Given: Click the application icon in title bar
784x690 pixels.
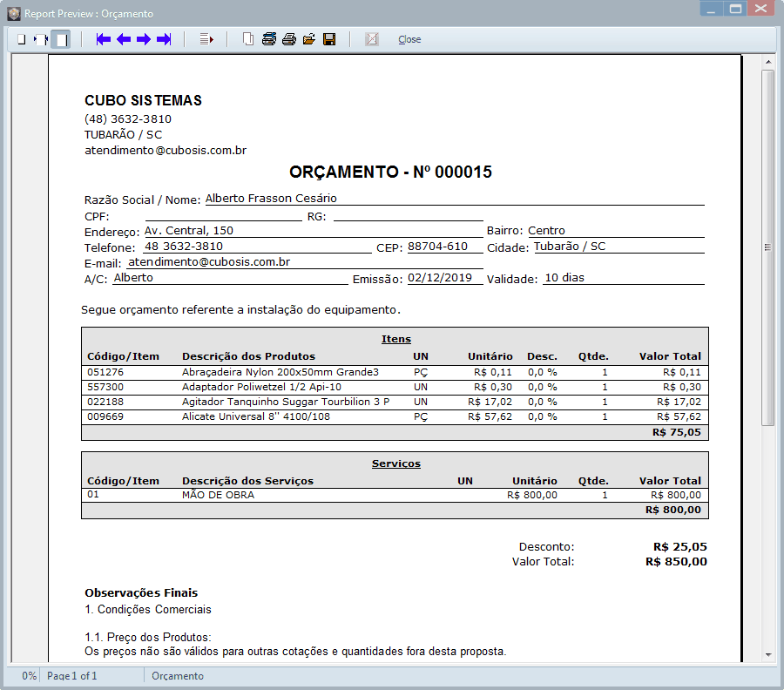Looking at the screenshot, I should 13,13.
